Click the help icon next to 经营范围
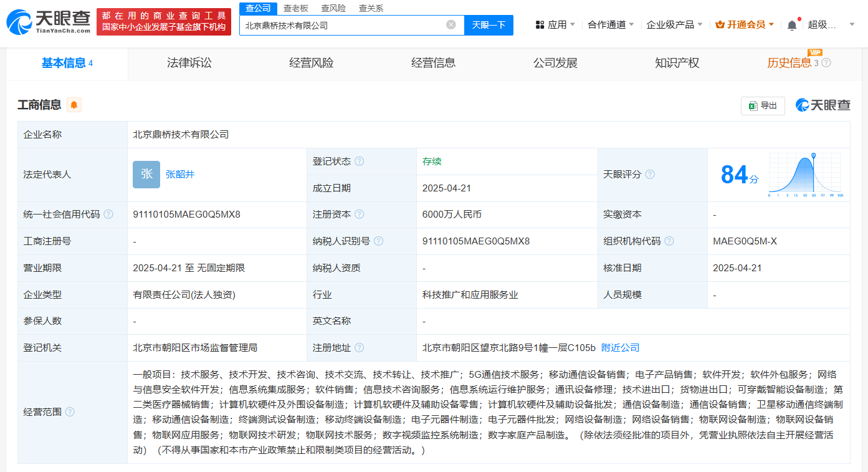The image size is (868, 472). tap(70, 412)
